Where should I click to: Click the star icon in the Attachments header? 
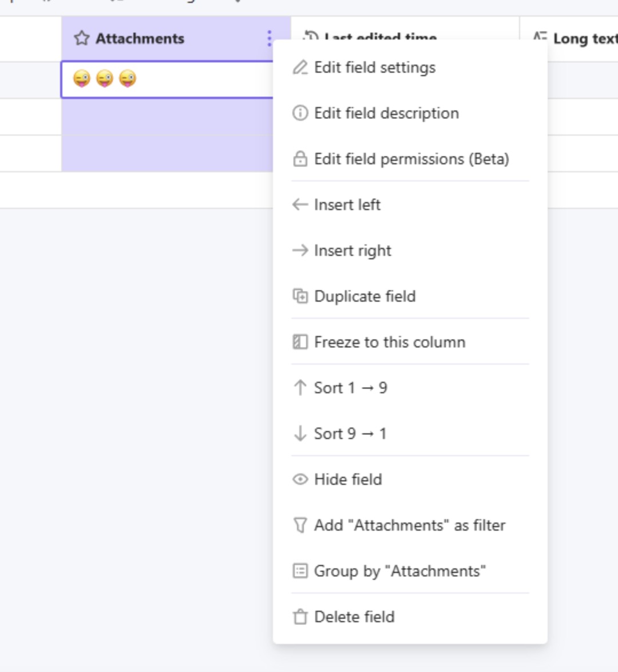[81, 38]
